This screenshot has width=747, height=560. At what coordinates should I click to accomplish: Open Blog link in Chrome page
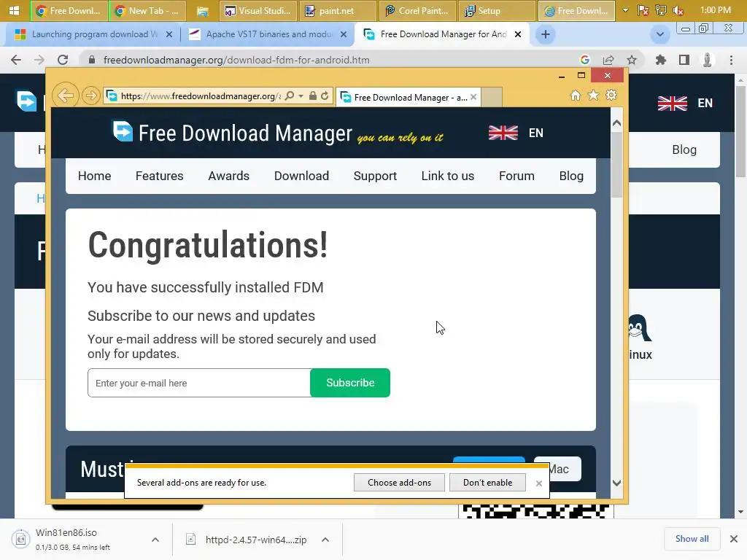click(x=684, y=149)
